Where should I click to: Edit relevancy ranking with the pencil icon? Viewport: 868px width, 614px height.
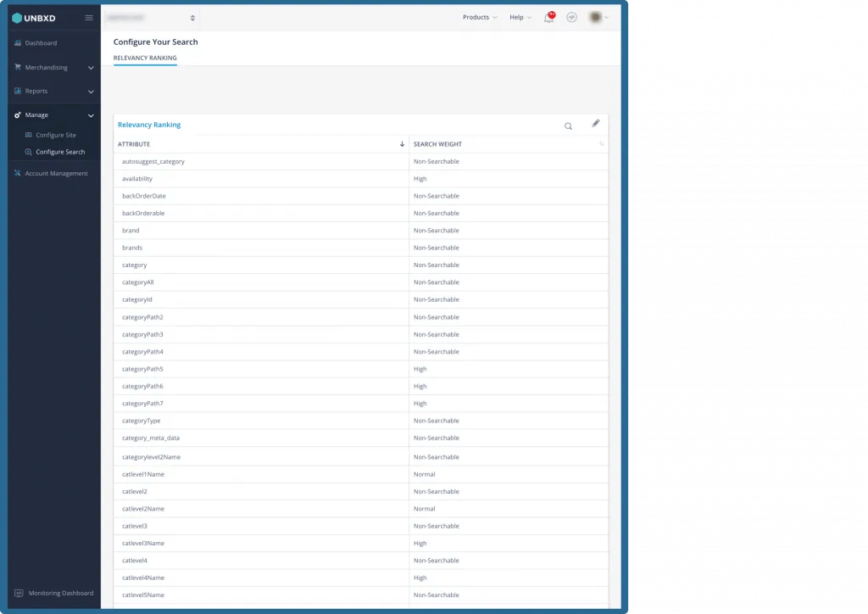point(596,124)
